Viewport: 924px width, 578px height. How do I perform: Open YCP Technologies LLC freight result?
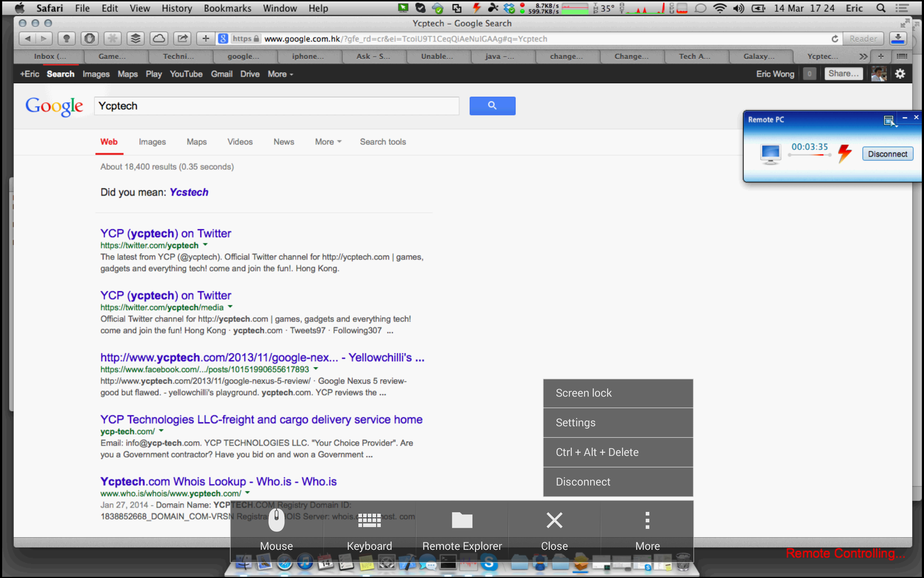pyautogui.click(x=262, y=419)
